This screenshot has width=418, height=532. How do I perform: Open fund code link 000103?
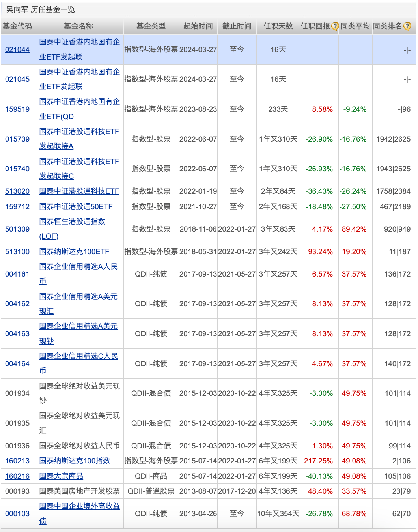pos(17,514)
